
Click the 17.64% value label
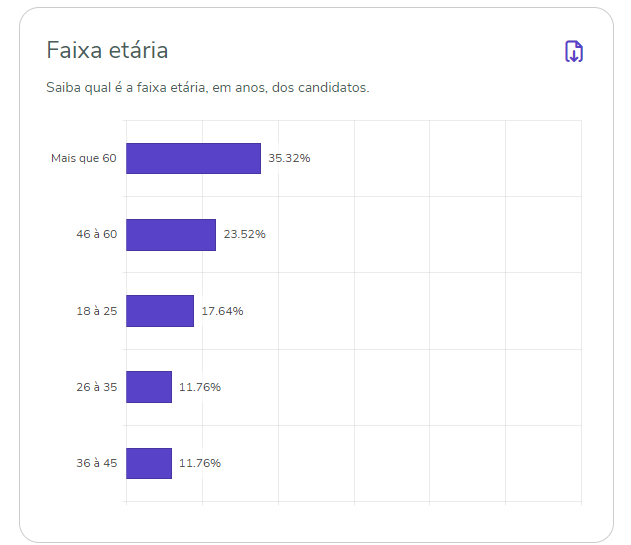click(222, 311)
